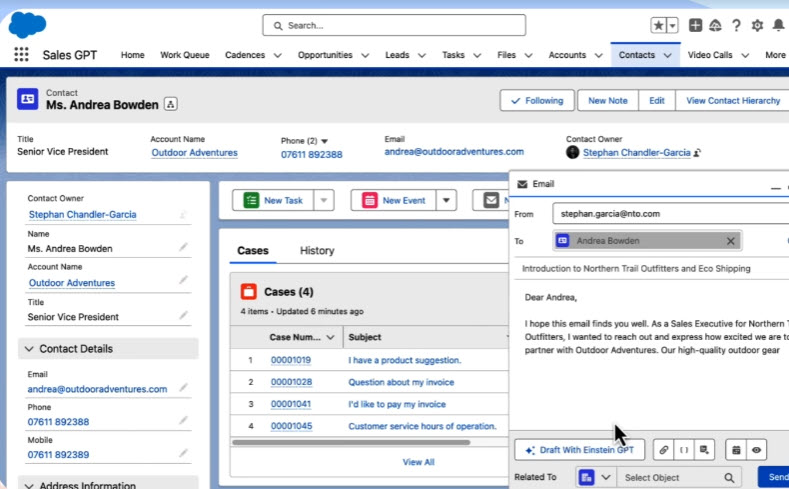This screenshot has height=489, width=789.
Task: Click the contact hierarchy icon beside Andrea Bowden
Action: [x=171, y=105]
